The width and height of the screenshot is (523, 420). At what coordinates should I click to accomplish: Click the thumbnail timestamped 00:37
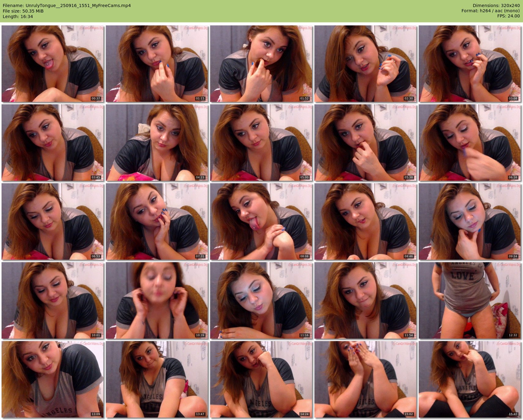tap(52, 64)
